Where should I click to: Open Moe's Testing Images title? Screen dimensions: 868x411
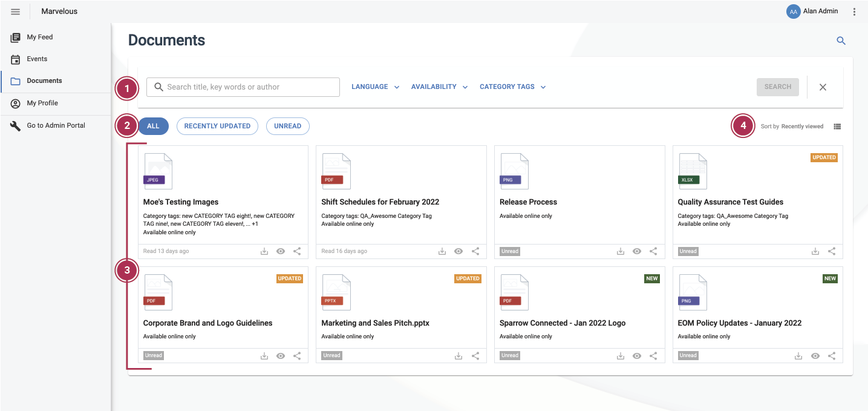(x=181, y=202)
